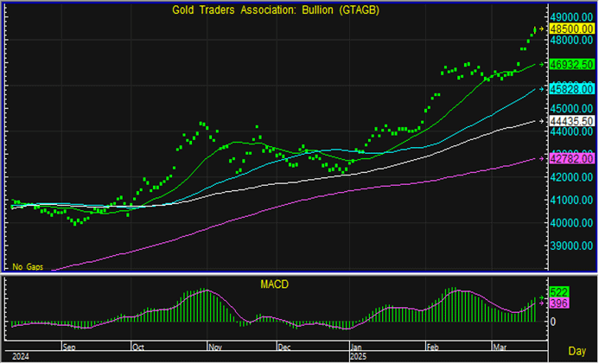Select the Jan marker on time axis
Image resolution: width=599 pixels, height=364 pixels.
tap(356, 346)
